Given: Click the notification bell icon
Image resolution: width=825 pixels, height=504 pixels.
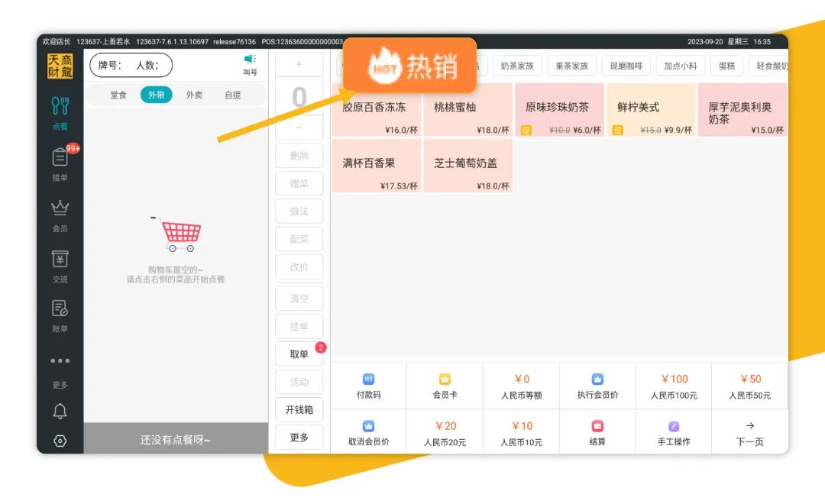Looking at the screenshot, I should (60, 411).
